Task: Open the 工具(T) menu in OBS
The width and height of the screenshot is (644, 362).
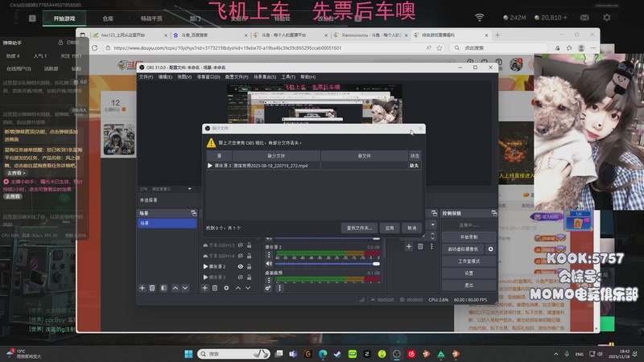Action: (x=288, y=77)
